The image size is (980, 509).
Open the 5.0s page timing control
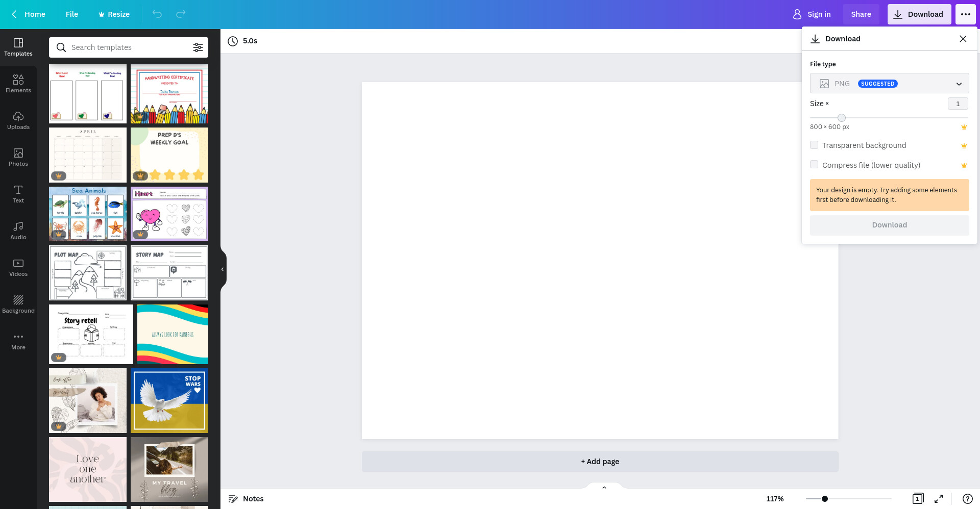point(243,41)
